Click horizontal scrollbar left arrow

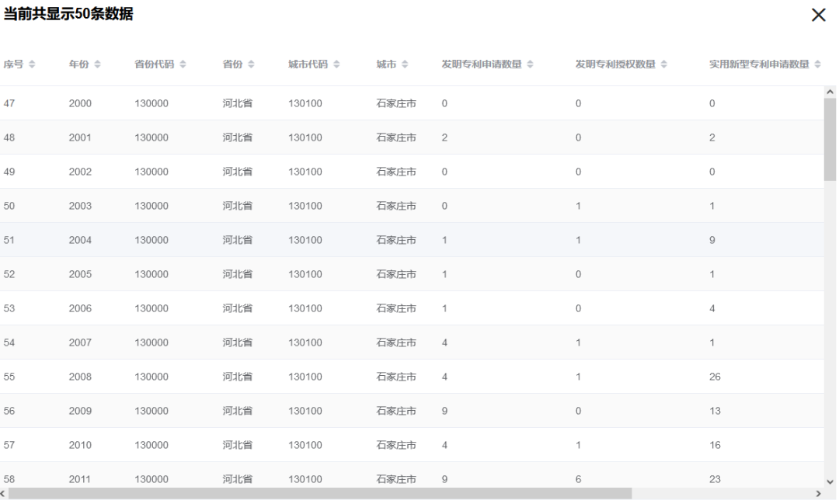click(x=3, y=493)
